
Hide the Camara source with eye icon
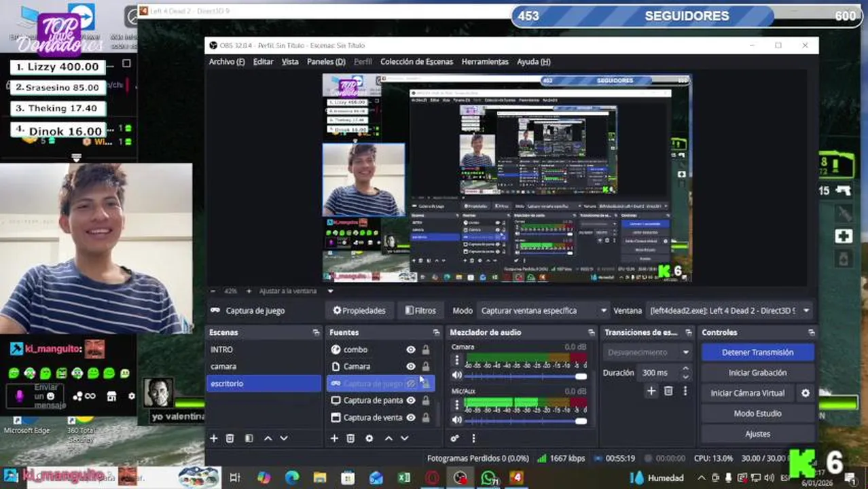(411, 367)
